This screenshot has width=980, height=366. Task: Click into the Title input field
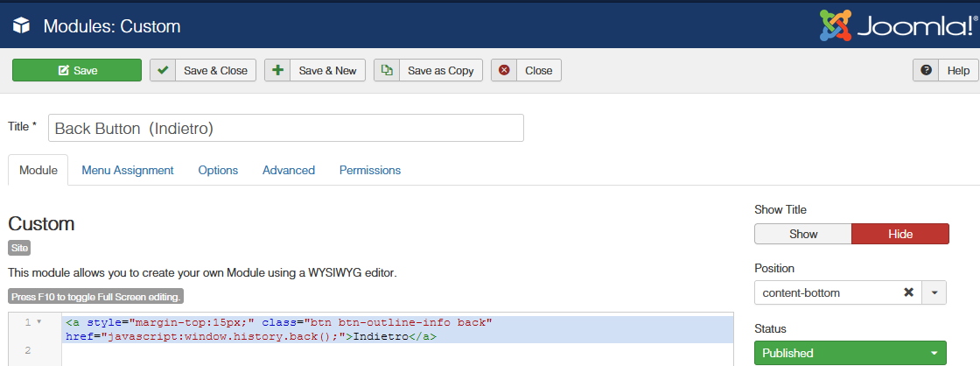coord(285,128)
